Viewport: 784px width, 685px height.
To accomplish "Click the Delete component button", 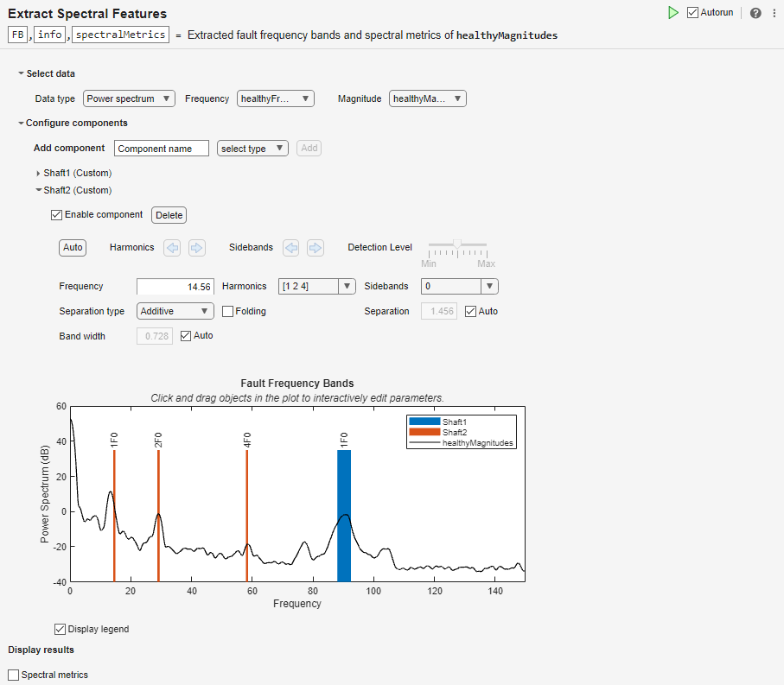I will (x=169, y=215).
